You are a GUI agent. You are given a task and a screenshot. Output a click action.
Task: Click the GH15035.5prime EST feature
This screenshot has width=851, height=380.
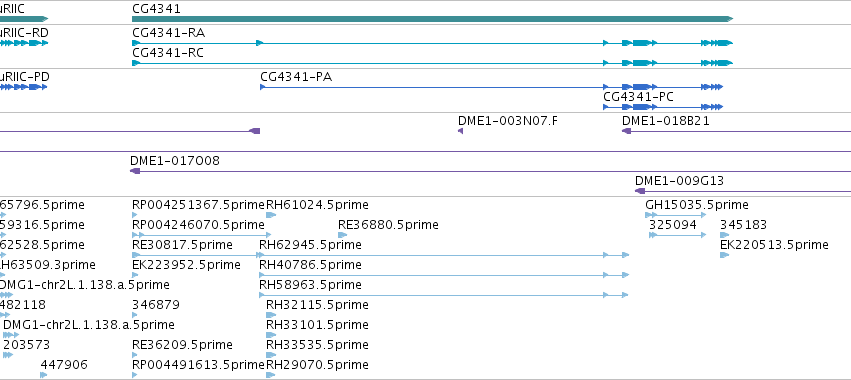(x=676, y=215)
